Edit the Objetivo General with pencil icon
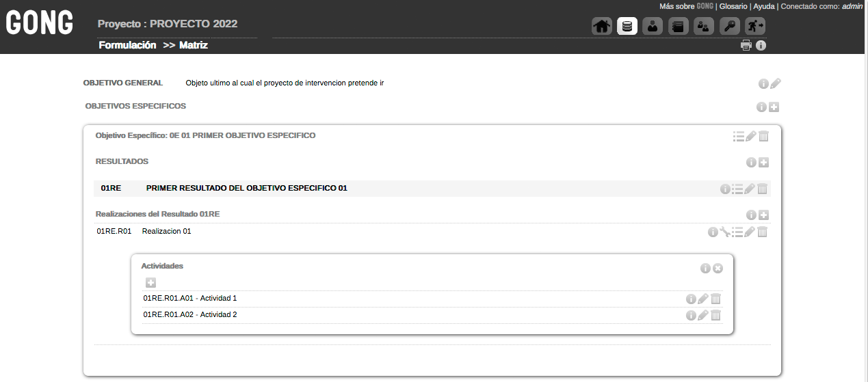 coord(775,84)
